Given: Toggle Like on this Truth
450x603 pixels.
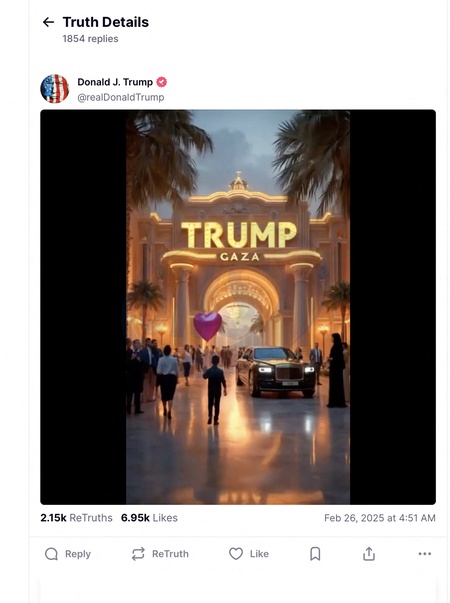Looking at the screenshot, I should tap(249, 554).
